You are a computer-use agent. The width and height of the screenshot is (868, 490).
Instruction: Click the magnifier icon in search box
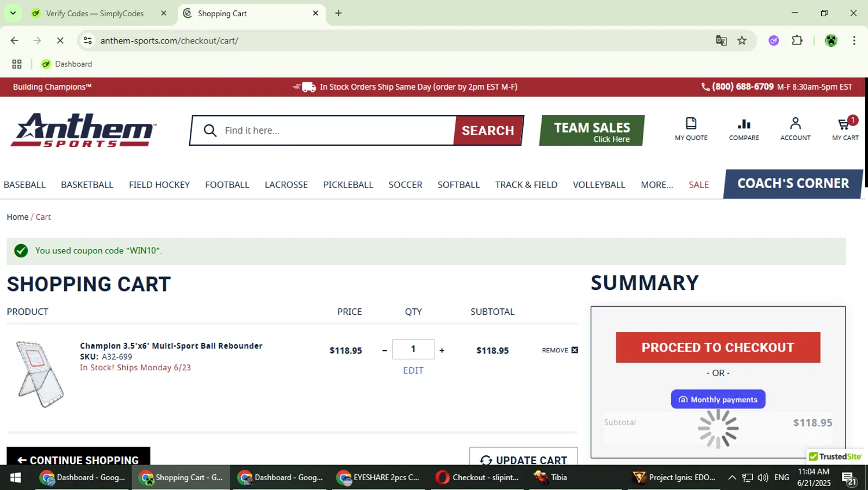tap(210, 131)
